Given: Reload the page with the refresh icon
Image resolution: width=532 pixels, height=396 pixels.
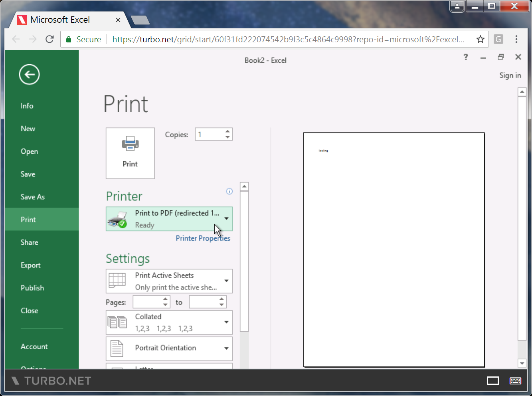Looking at the screenshot, I should tap(49, 39).
